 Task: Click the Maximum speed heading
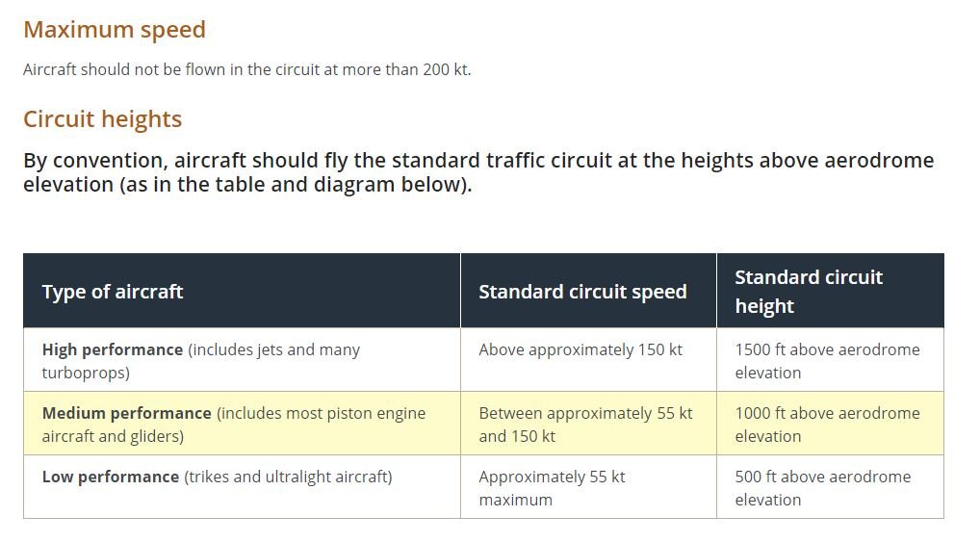[115, 30]
